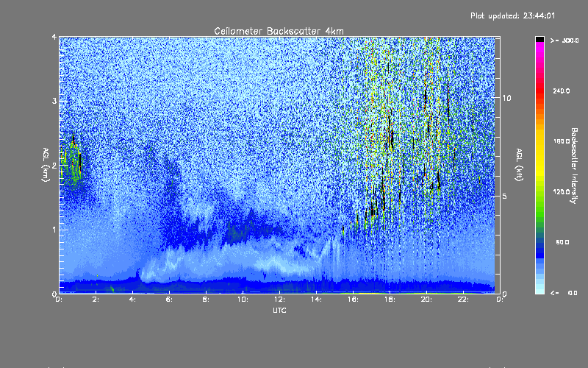The image size is (588, 368).
Task: Click the "Plot updated: 23:44:01" timestamp
Action: (x=512, y=15)
